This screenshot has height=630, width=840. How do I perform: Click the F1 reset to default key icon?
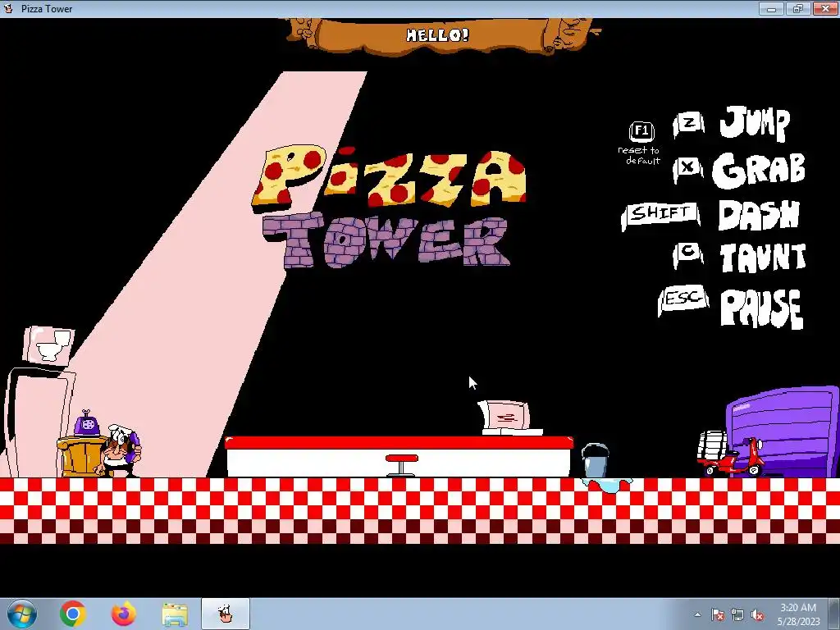[x=641, y=131]
